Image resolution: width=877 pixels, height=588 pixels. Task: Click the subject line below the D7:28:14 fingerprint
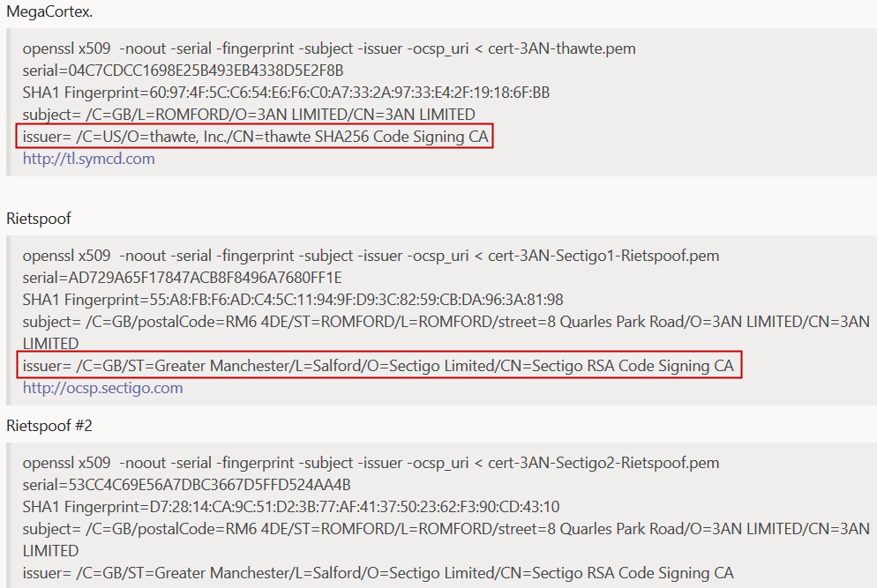point(446,540)
